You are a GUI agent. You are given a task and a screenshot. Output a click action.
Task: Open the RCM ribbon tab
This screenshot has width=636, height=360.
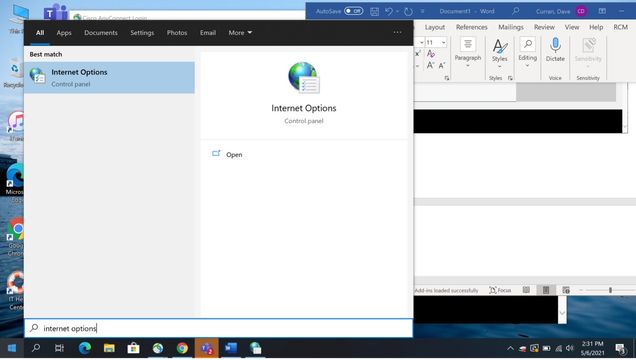621,27
